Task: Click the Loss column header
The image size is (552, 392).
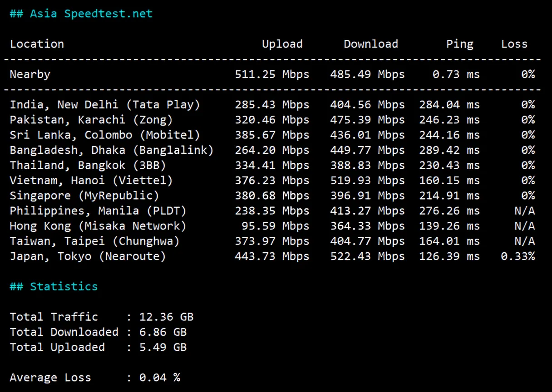Action: 514,44
